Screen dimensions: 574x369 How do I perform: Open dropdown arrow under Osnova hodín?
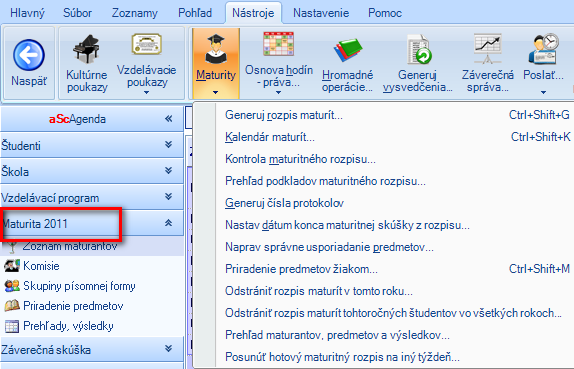(x=279, y=93)
